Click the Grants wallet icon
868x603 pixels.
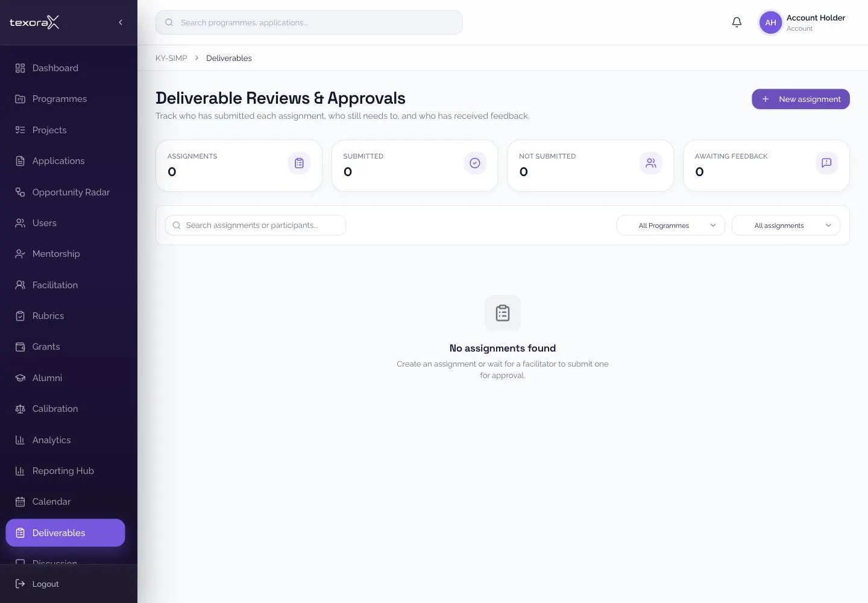click(20, 347)
